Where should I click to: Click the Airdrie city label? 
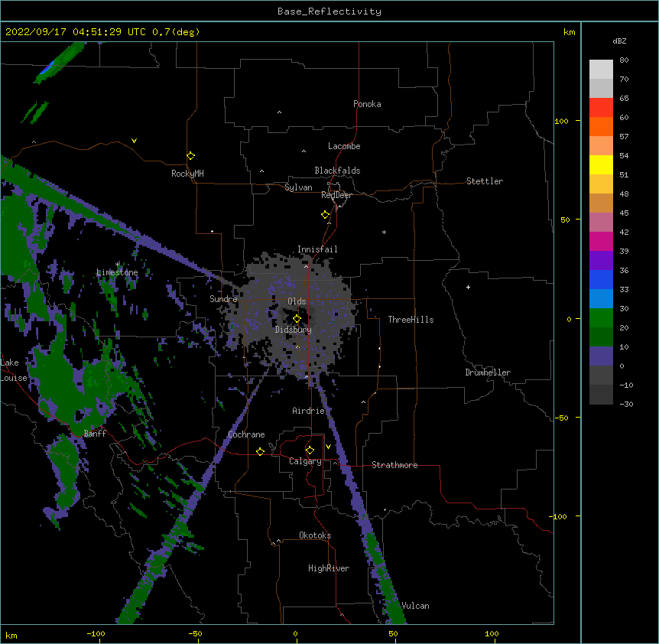coord(309,411)
